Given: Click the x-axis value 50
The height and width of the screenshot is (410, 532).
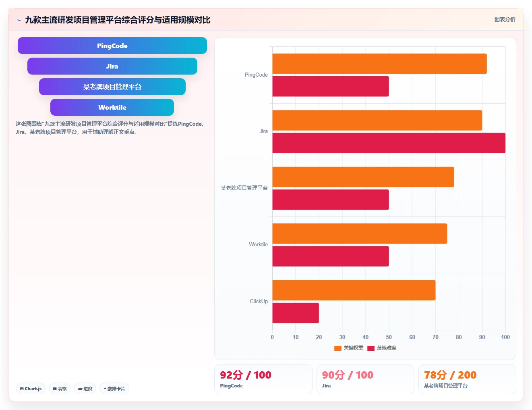Looking at the screenshot, I should 389,337.
